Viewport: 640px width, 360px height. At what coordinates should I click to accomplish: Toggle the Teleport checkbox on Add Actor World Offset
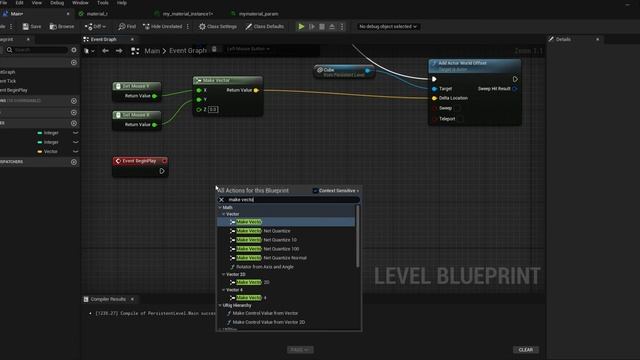[460, 119]
